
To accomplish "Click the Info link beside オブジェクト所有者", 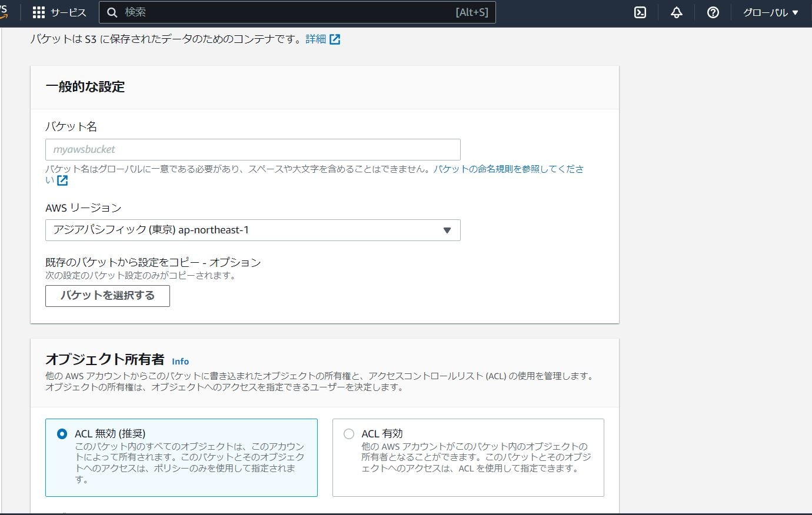I will (180, 361).
